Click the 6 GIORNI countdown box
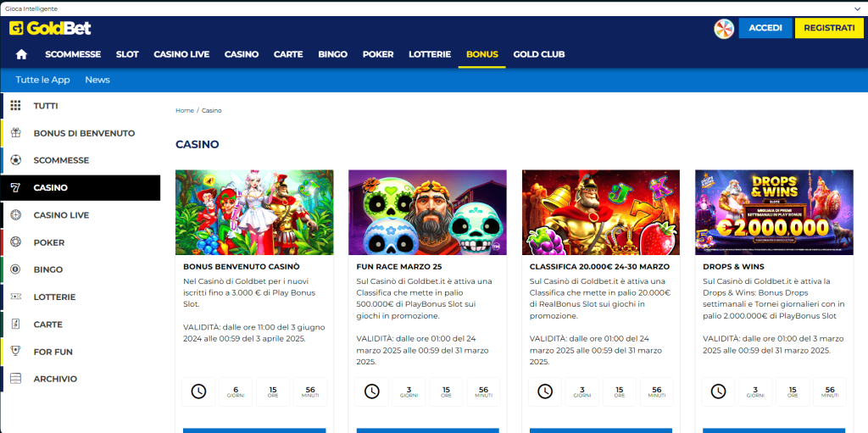 236,391
